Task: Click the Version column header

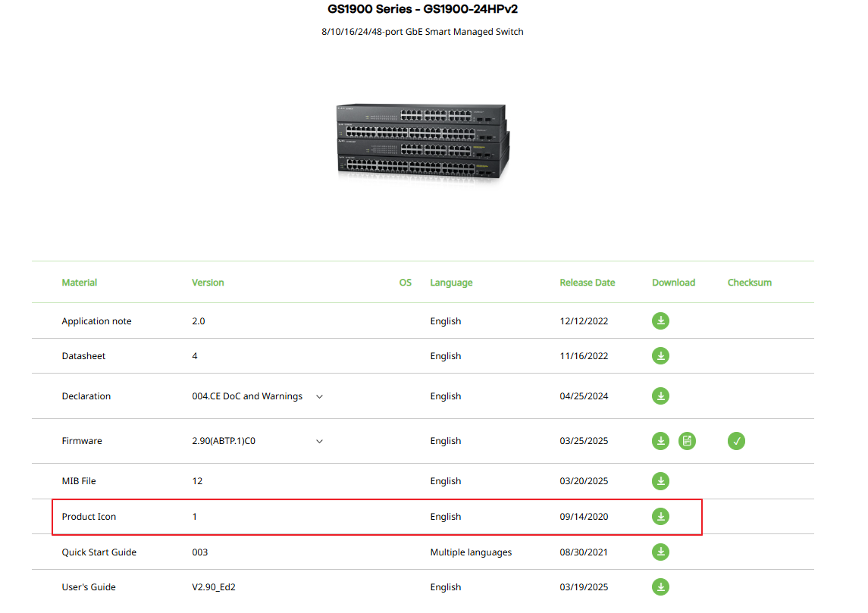Action: pos(208,283)
